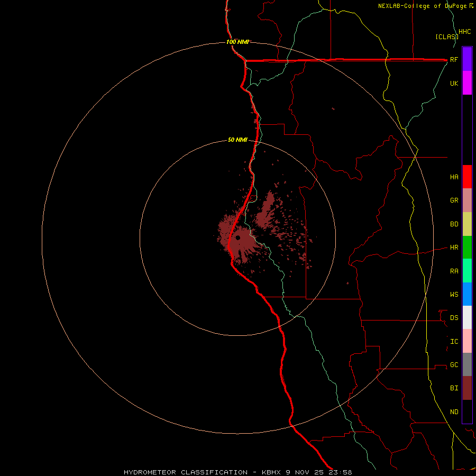
Task: Click the RA light-green legend swatch
Action: point(467,271)
